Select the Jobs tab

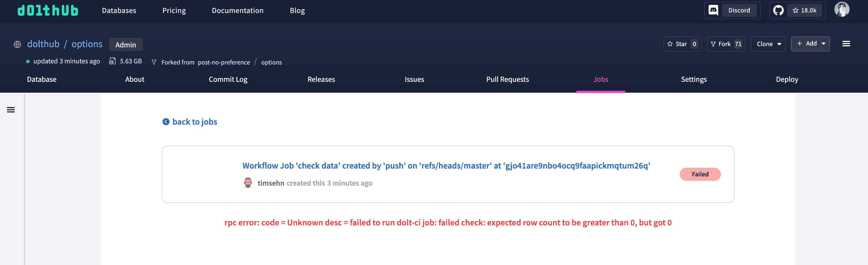click(601, 79)
